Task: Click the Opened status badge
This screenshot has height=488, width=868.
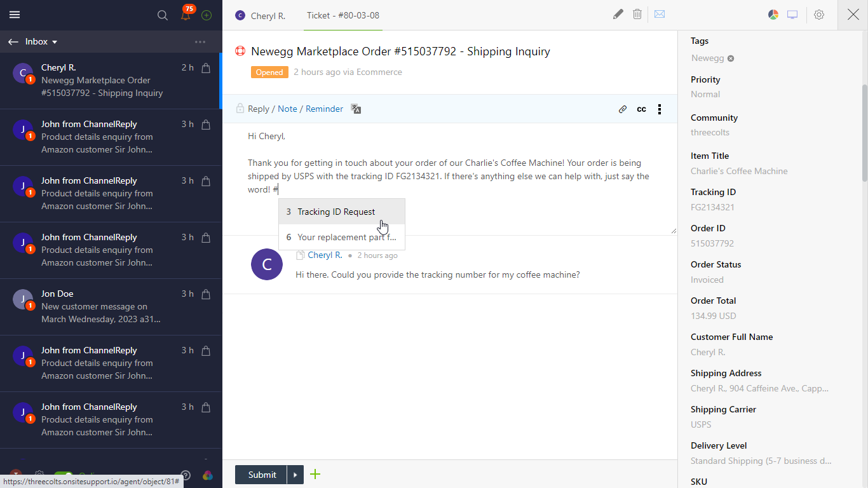Action: 269,72
